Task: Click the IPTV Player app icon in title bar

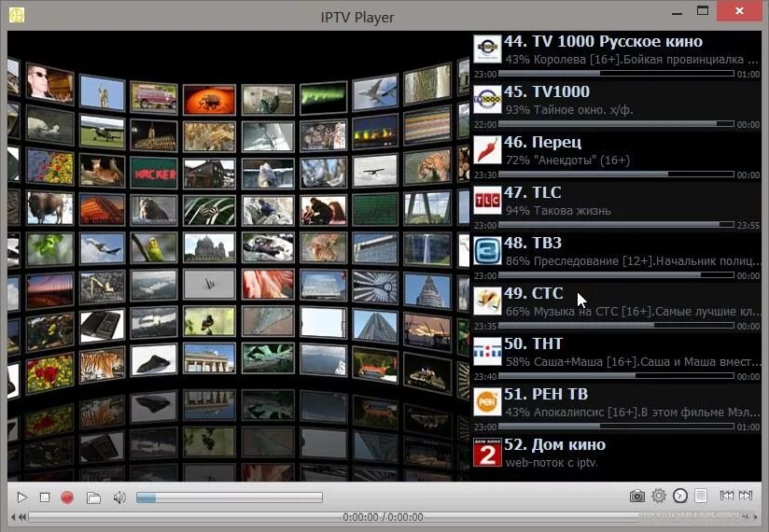Action: tap(17, 15)
